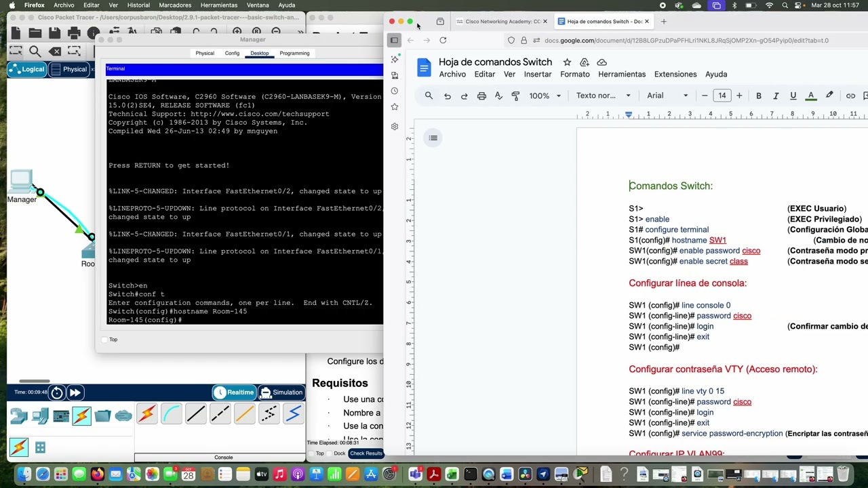Image resolution: width=868 pixels, height=488 pixels.
Task: Choose the Phone dotted zigzag cable
Action: click(x=269, y=413)
